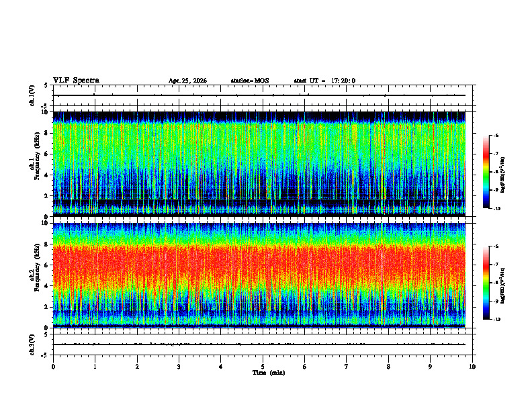
Task: Click the 5 tick on time axis
Action: [x=263, y=367]
